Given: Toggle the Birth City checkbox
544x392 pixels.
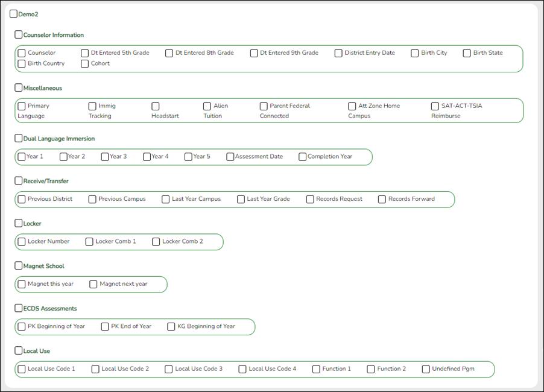Looking at the screenshot, I should (x=414, y=53).
